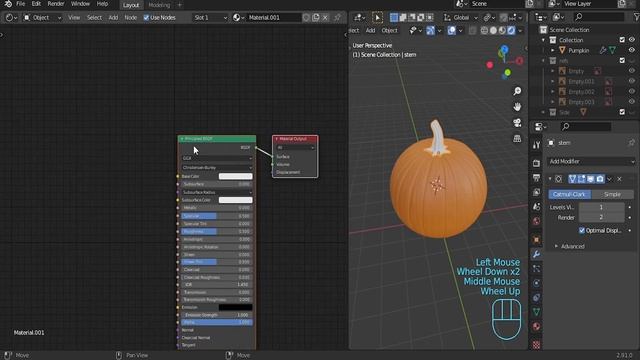Open the Material Output target dropdown
640x360 pixels.
[x=296, y=147]
